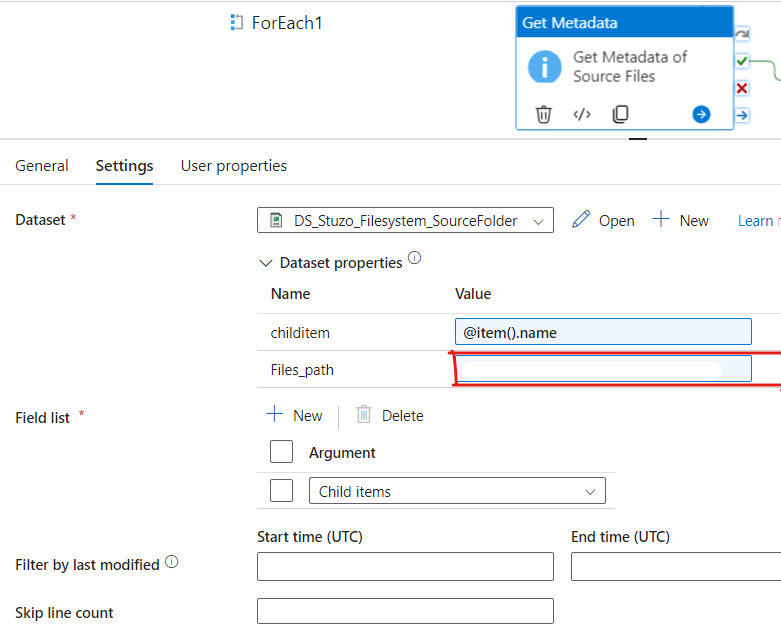The width and height of the screenshot is (781, 625).
Task: Tick the Argument header checkbox
Action: tap(282, 452)
